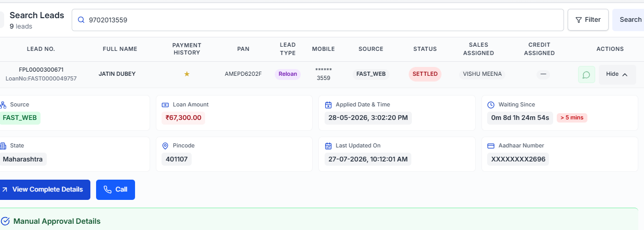The width and height of the screenshot is (644, 230).
Task: Click the Pincode location pin icon
Action: [x=166, y=145]
